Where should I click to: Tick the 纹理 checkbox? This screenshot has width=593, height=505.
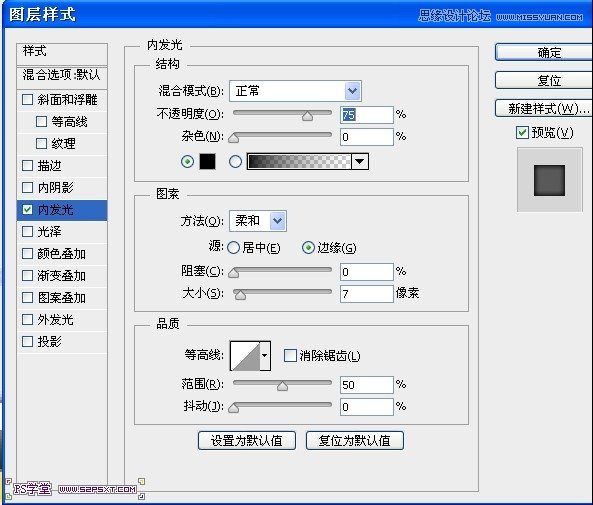[x=41, y=144]
